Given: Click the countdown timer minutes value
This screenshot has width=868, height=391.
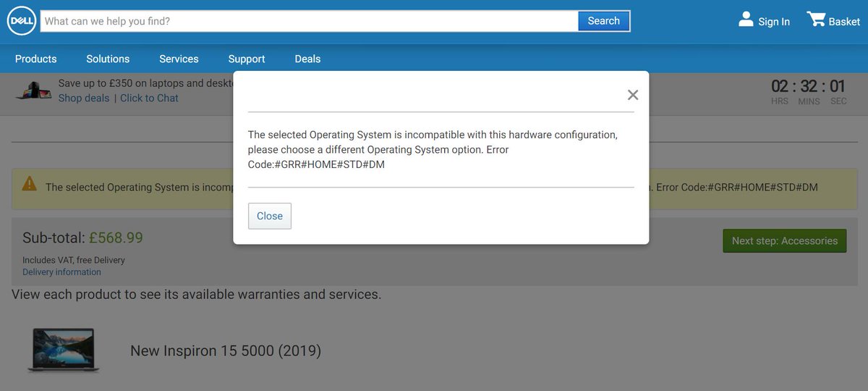Looking at the screenshot, I should point(809,86).
